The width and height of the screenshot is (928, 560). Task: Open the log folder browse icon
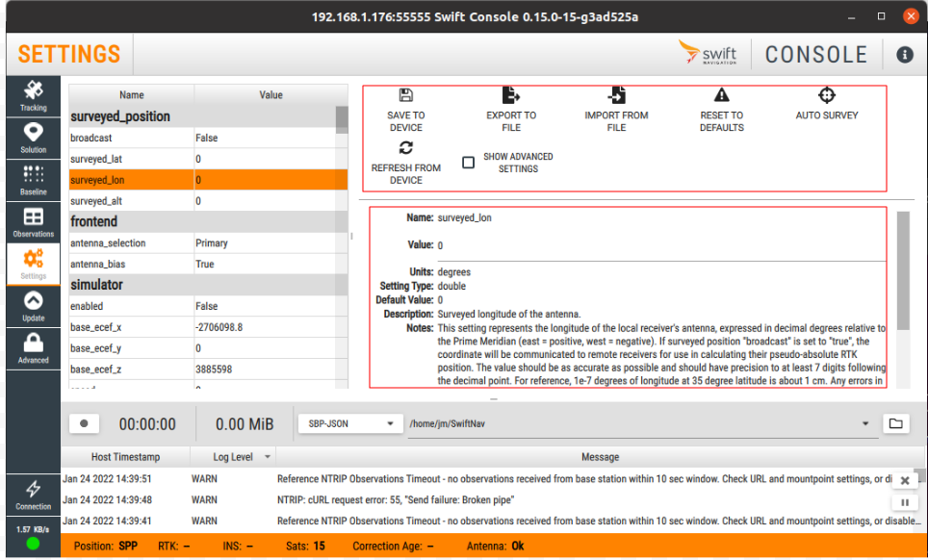pos(896,423)
